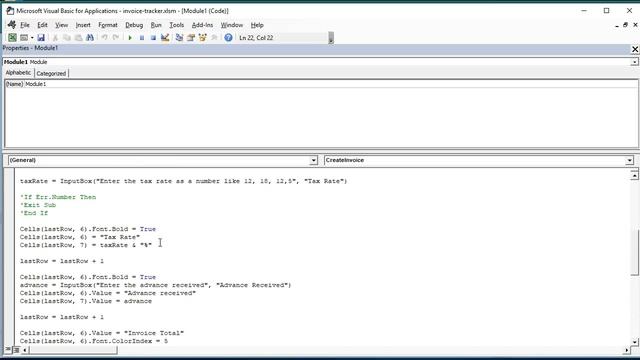Open the File menu
The width and height of the screenshot is (640, 360).
click(x=25, y=25)
